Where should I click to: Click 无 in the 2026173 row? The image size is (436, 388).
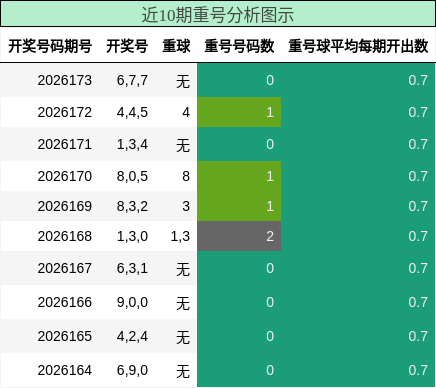pos(183,81)
